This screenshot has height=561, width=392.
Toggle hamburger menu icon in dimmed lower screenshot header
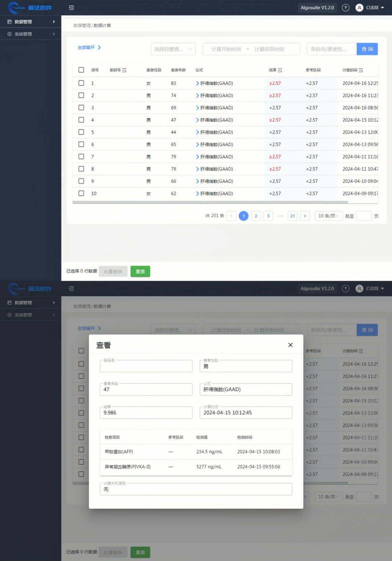pos(71,288)
